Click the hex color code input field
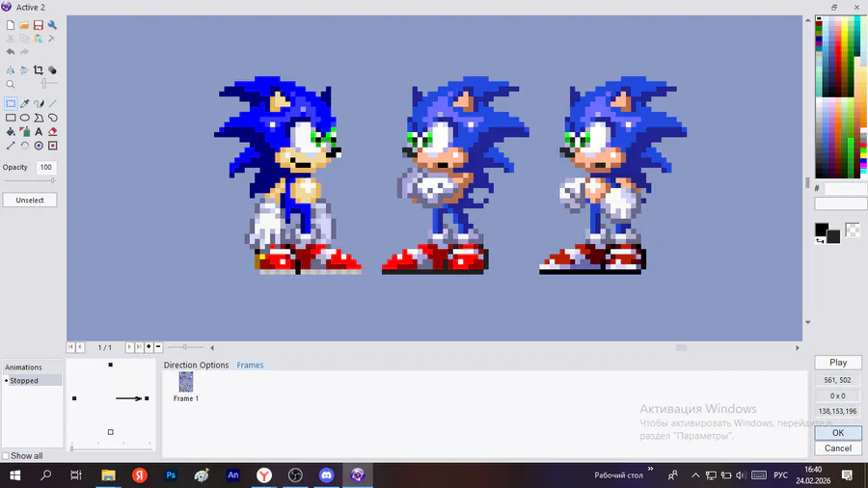Image resolution: width=868 pixels, height=488 pixels. [x=845, y=189]
